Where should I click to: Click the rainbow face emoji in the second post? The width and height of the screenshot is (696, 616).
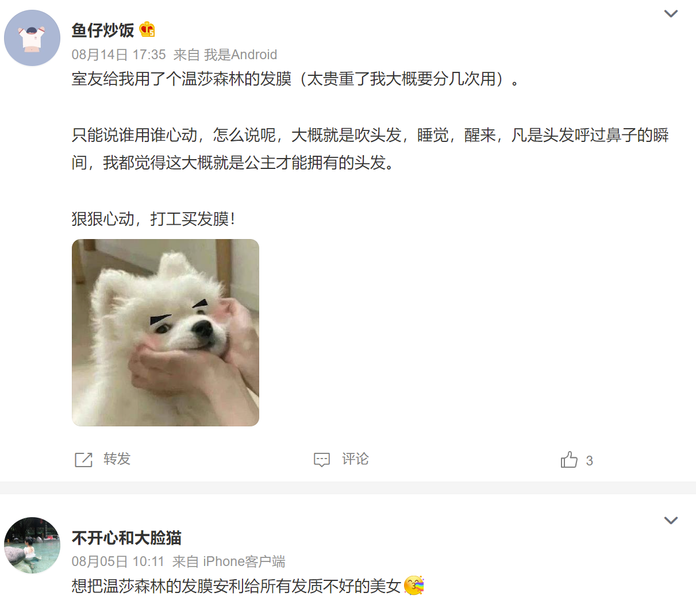click(414, 586)
